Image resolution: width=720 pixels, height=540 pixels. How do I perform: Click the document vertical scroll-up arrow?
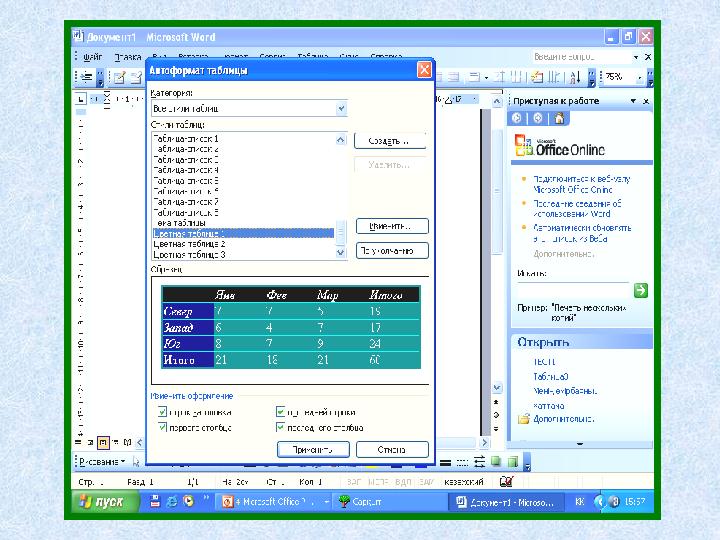pyautogui.click(x=497, y=101)
